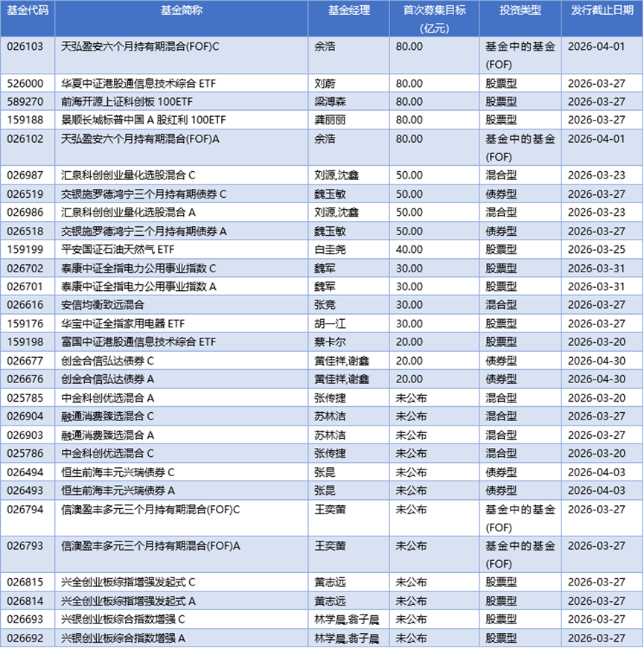
Task: Select fund code 526000
Action: pyautogui.click(x=28, y=83)
